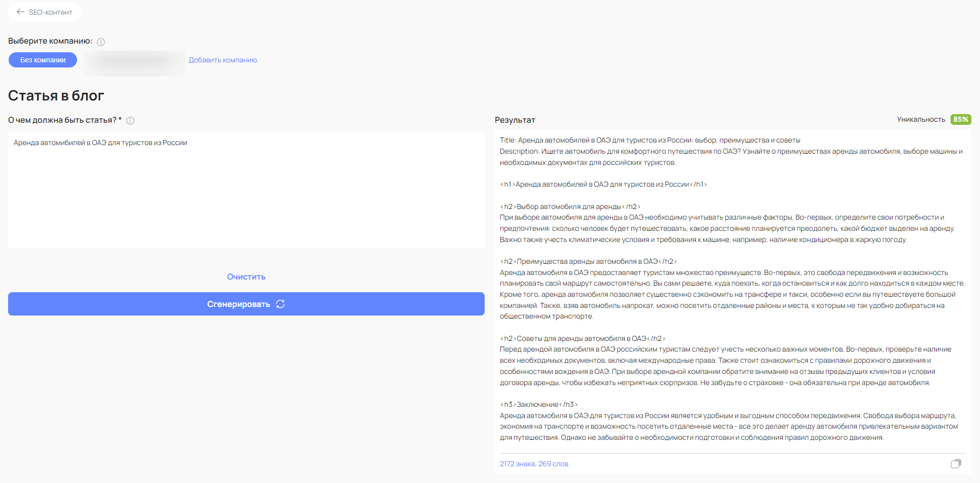Click the h1 heading line in result
Viewport: 980px width, 483px height.
[x=603, y=184]
